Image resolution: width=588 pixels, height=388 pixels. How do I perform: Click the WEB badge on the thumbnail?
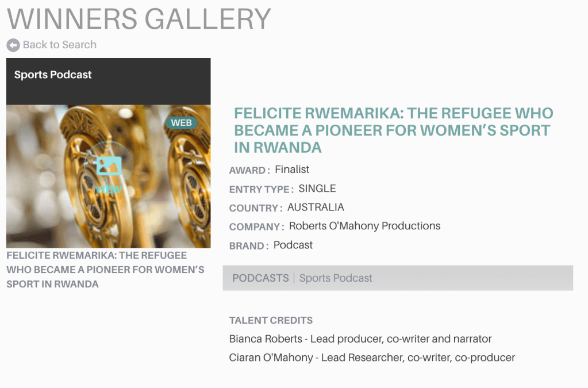(181, 122)
